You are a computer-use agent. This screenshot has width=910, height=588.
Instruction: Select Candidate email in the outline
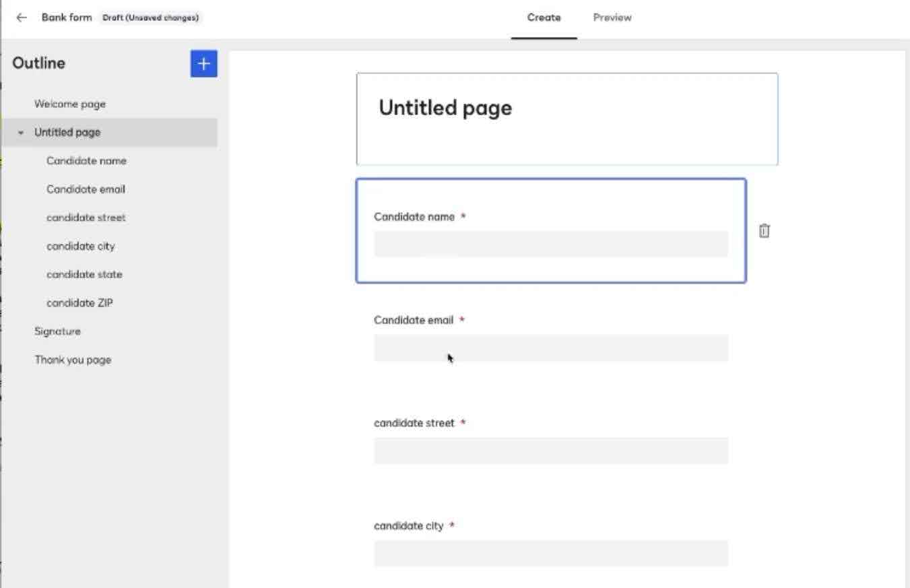pos(86,189)
